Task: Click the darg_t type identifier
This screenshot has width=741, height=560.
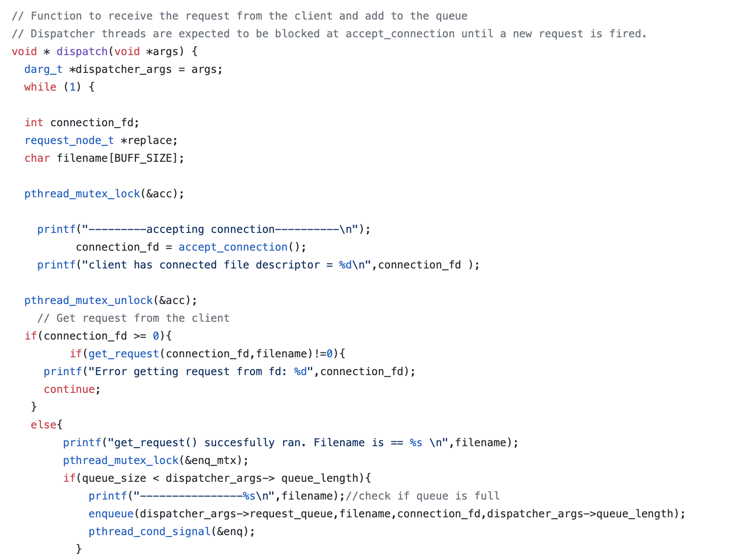Action: tap(44, 69)
